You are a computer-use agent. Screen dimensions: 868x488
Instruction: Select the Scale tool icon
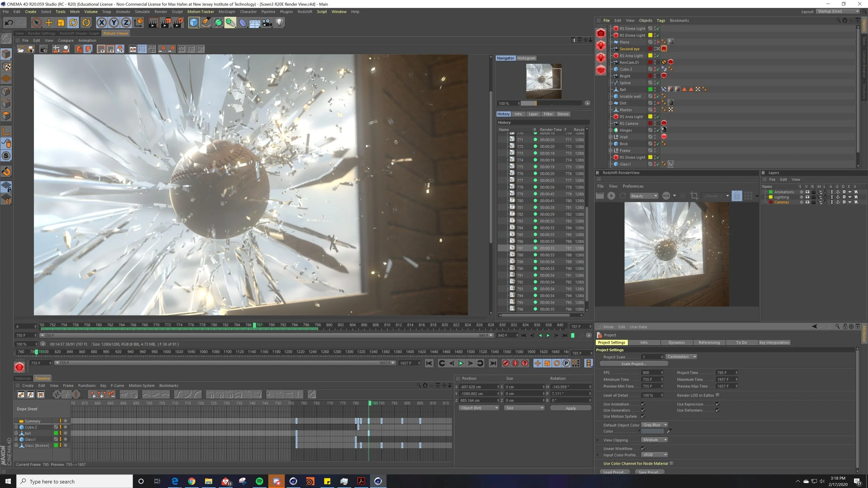61,23
